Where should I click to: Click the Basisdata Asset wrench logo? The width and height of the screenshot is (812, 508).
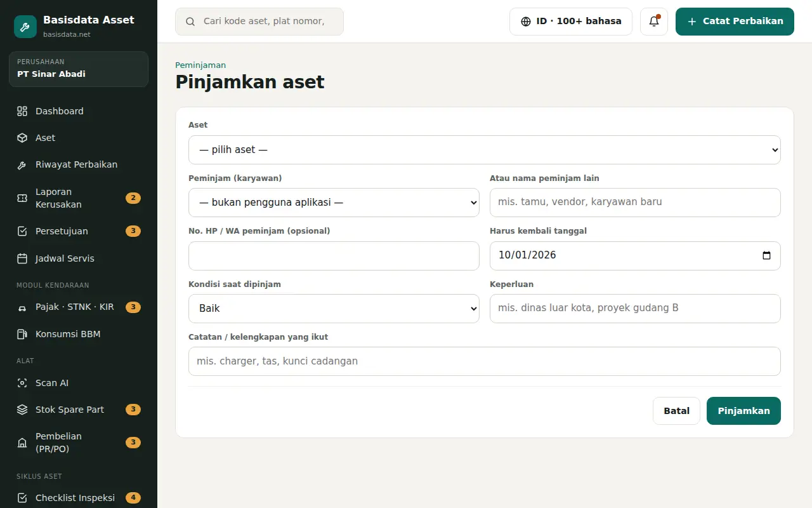[x=25, y=27]
